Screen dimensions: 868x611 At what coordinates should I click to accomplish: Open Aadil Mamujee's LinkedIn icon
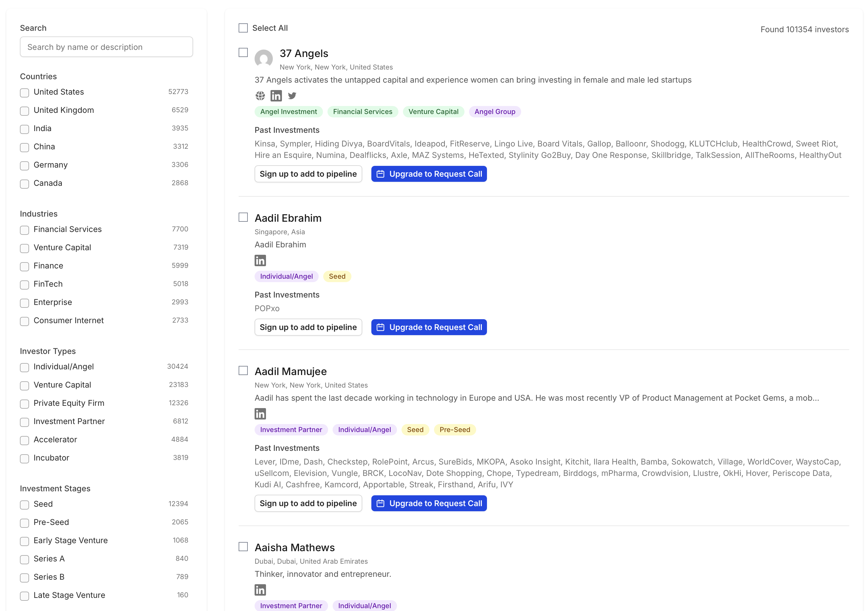(260, 414)
